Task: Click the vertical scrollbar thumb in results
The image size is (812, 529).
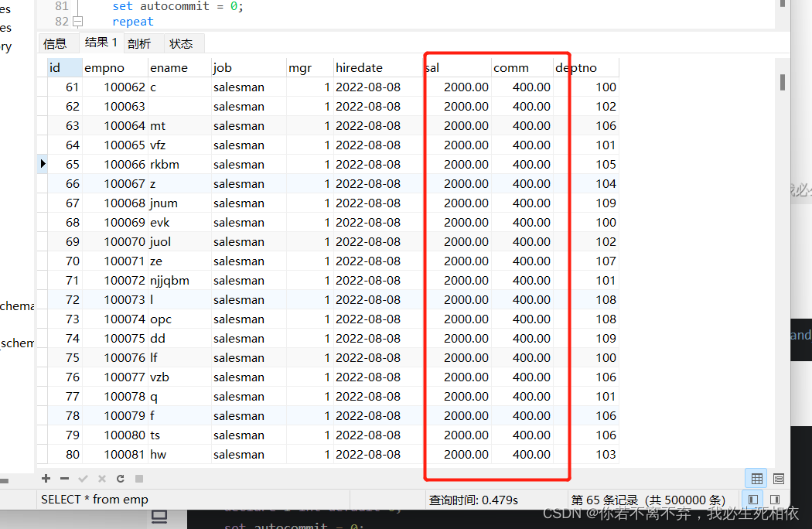Action: click(x=783, y=82)
